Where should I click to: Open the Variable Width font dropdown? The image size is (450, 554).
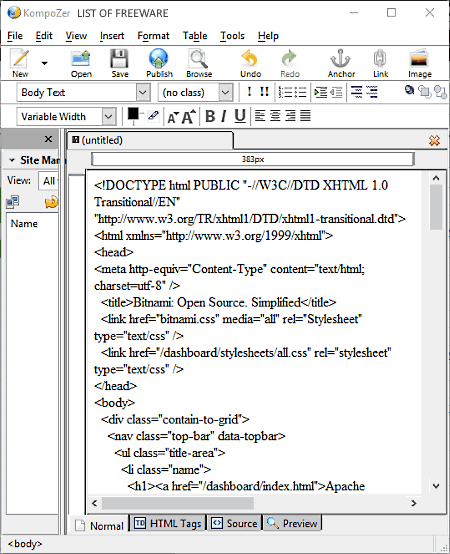coord(66,117)
